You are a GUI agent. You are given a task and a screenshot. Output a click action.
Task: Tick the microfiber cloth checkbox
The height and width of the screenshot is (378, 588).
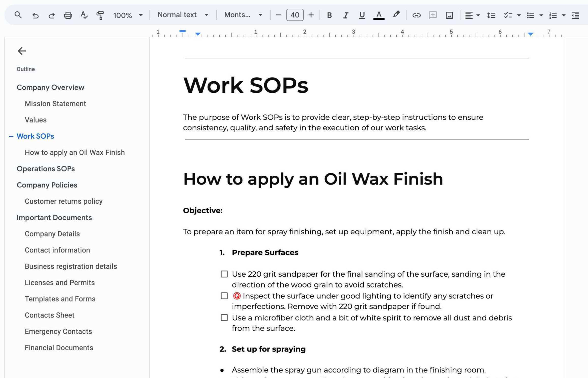click(224, 318)
